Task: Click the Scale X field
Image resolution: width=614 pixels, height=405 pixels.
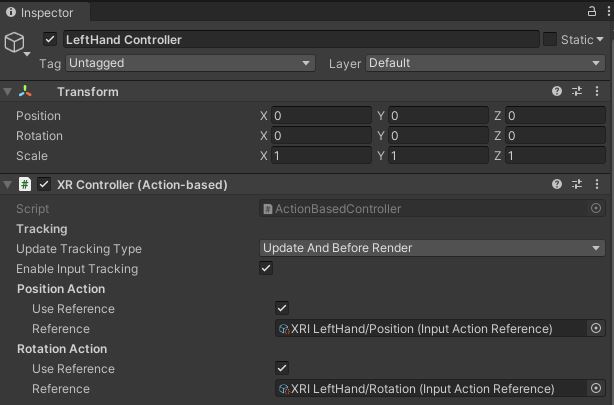Action: coord(321,155)
